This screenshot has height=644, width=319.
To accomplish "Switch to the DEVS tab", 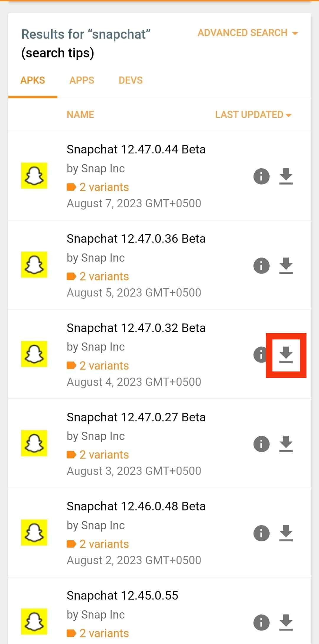I will tap(131, 80).
